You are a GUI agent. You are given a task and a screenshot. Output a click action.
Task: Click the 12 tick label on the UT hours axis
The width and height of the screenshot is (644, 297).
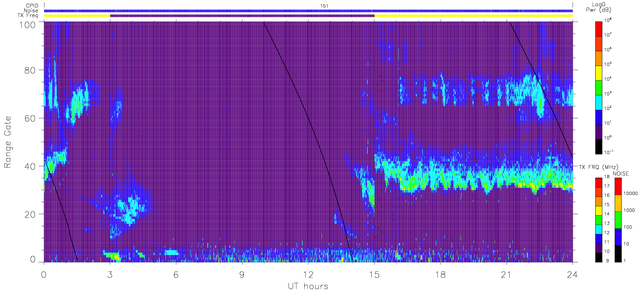[308, 274]
